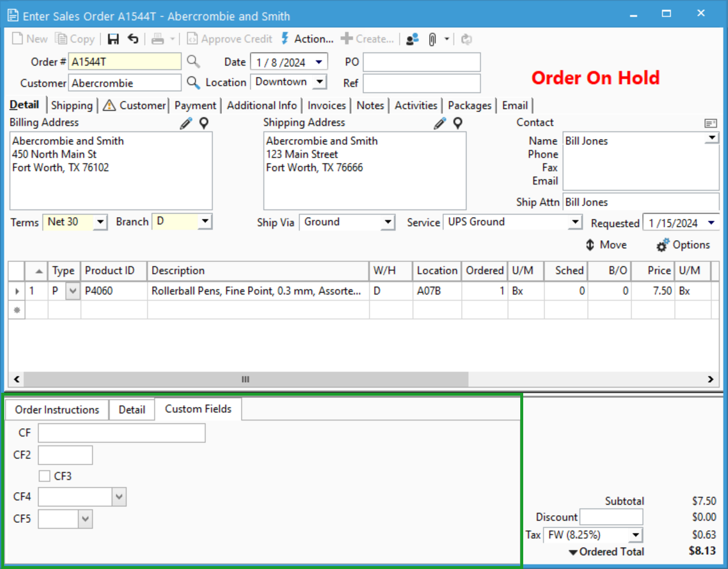Click the new row asterisk marker

click(17, 310)
